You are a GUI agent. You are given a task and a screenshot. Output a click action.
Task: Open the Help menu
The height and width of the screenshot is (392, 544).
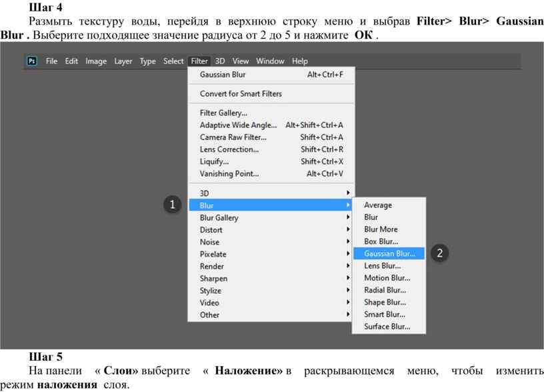click(x=300, y=61)
